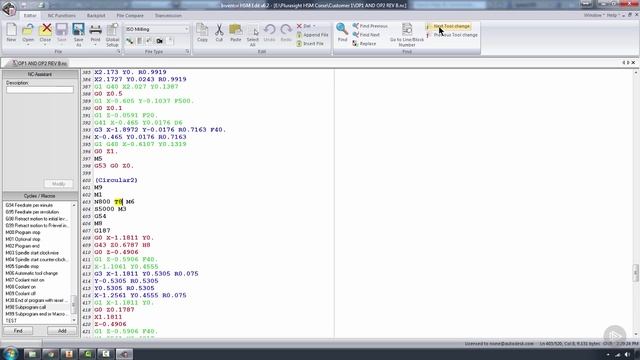Click the Copy icon

coord(202,30)
